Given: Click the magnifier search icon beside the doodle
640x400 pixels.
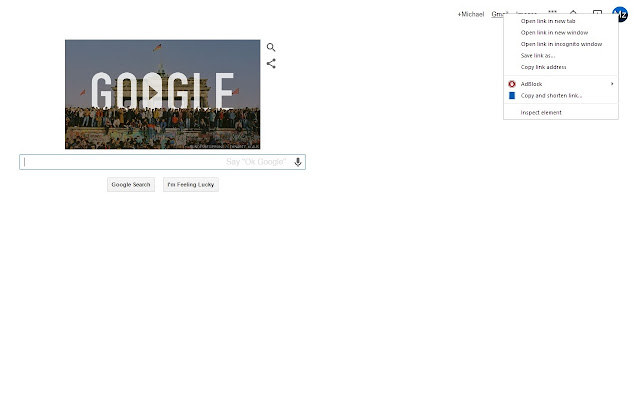Looking at the screenshot, I should tap(271, 47).
